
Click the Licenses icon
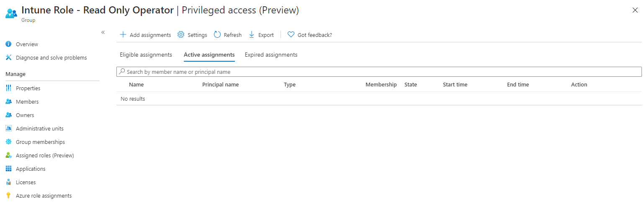[x=8, y=182]
